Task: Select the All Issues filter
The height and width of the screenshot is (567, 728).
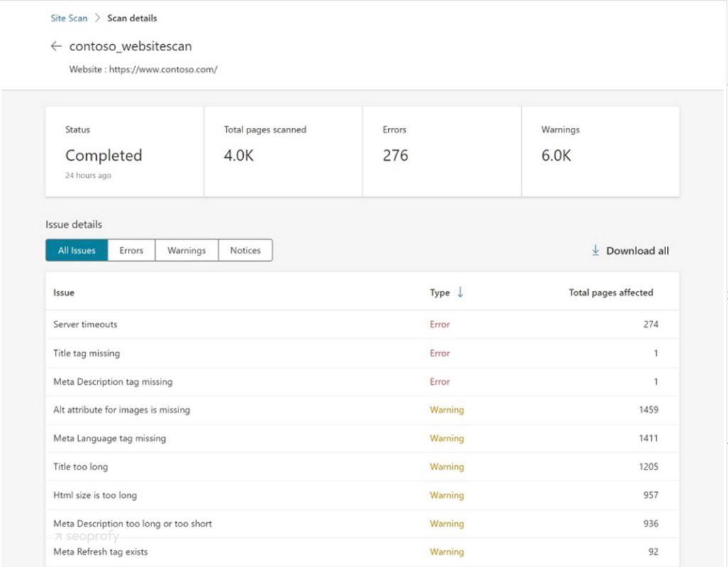Action: tap(77, 250)
